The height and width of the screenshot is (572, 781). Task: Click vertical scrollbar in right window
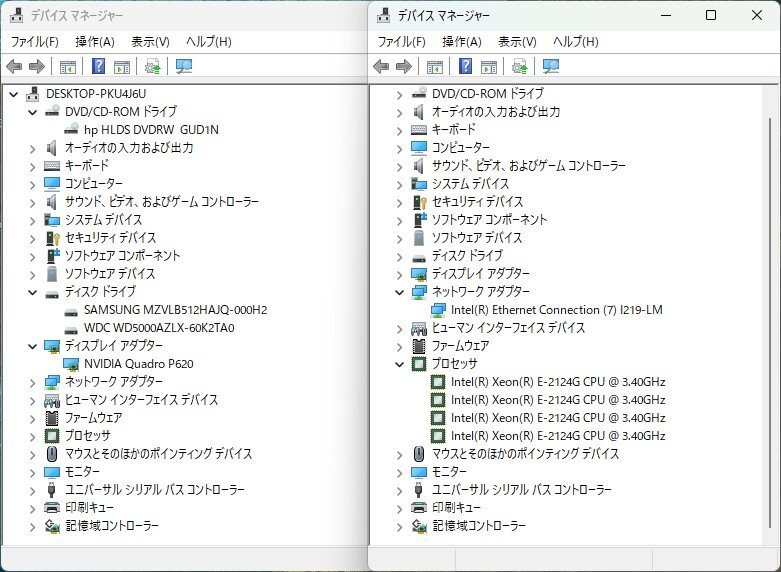tap(771, 324)
